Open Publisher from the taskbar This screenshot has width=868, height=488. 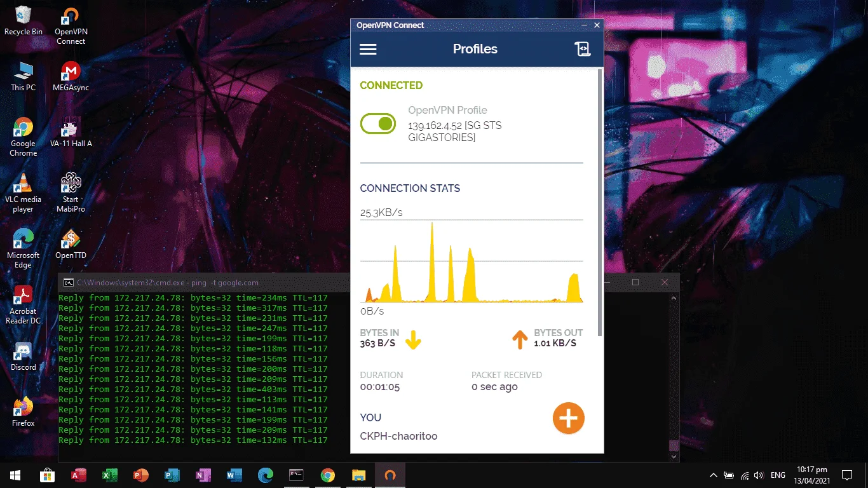[172, 475]
